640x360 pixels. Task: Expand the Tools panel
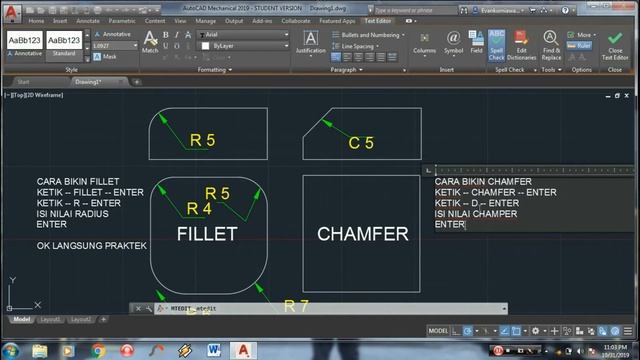(551, 70)
